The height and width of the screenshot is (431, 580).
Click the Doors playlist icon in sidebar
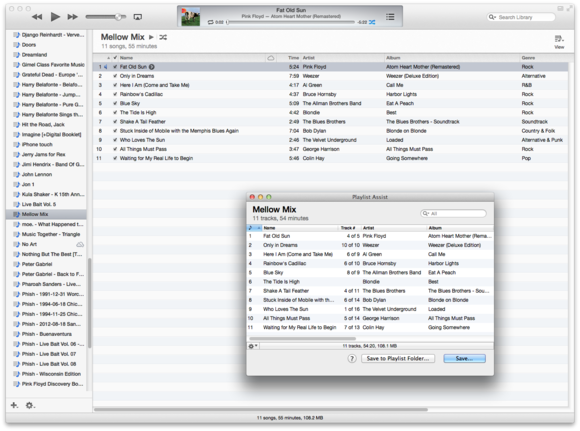click(x=16, y=45)
